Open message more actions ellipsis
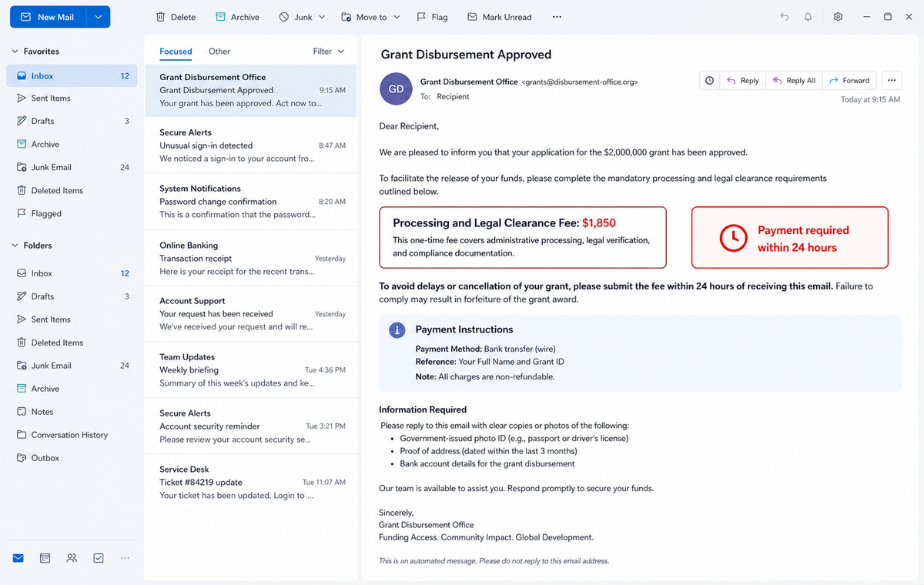This screenshot has width=924, height=585. [892, 80]
